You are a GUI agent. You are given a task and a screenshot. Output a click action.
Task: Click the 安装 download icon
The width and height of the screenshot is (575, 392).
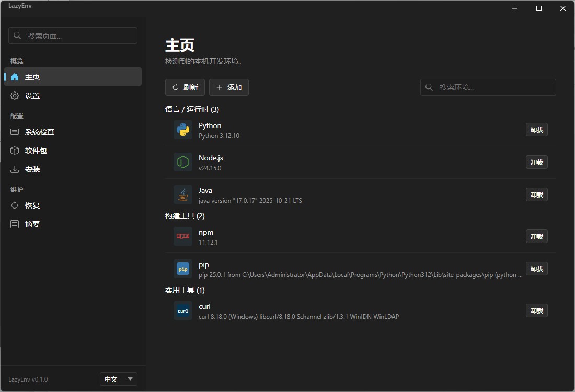tap(15, 169)
